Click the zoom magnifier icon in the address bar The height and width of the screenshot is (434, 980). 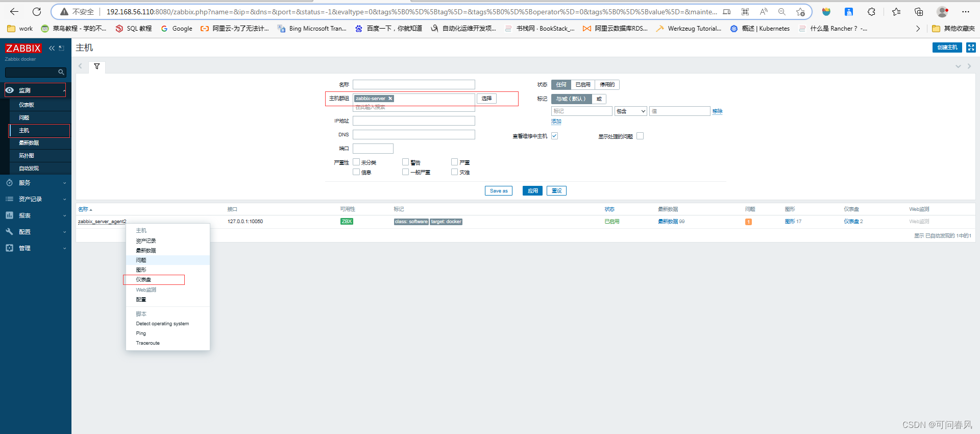[782, 12]
